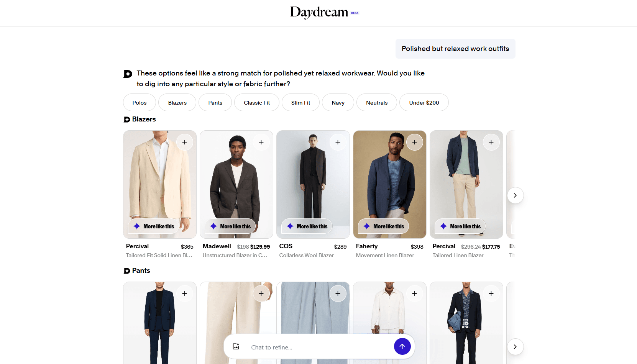637x364 pixels.
Task: Click the $177.75 Percival sale price
Action: (x=491, y=247)
